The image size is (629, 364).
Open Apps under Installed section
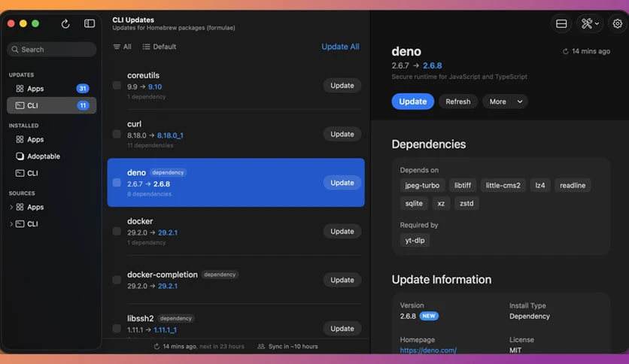click(x=51, y=139)
